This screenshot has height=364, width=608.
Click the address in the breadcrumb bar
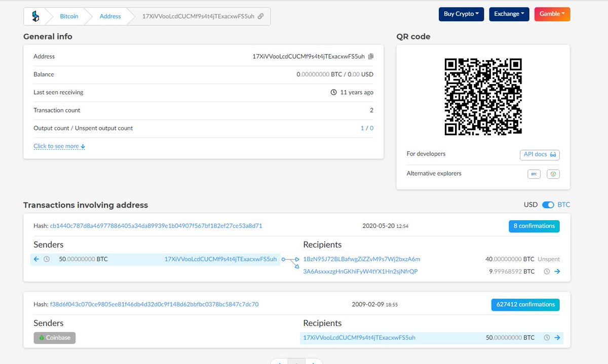(198, 16)
